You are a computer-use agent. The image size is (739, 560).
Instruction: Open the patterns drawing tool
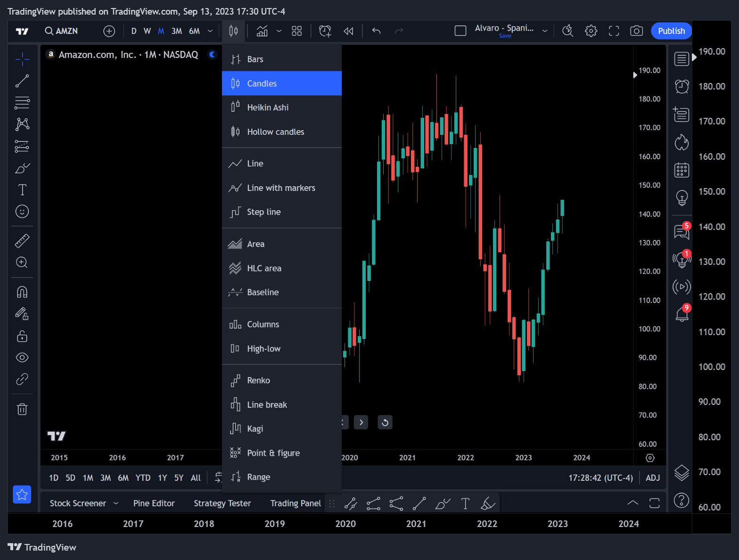click(22, 124)
